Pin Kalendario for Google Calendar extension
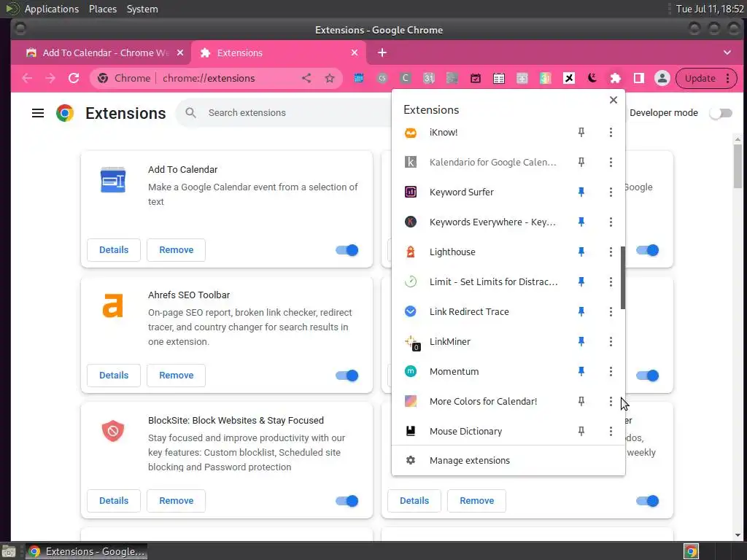The height and width of the screenshot is (560, 747). point(581,163)
